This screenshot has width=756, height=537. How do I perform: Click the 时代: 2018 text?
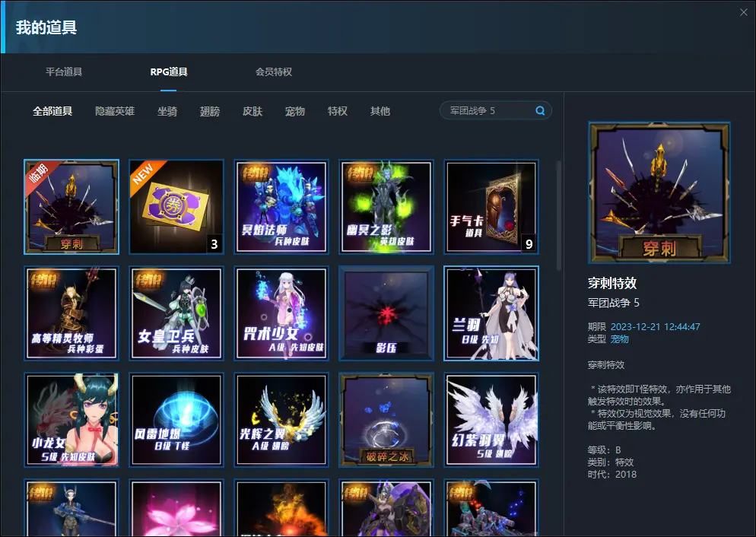coord(611,475)
